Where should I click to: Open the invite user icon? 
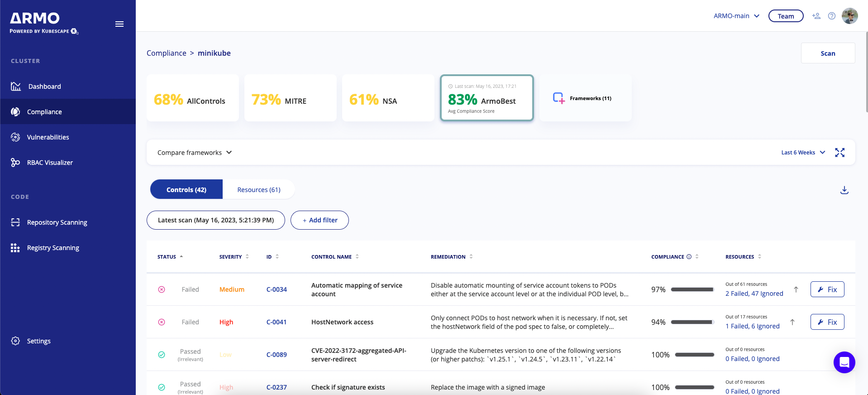816,16
